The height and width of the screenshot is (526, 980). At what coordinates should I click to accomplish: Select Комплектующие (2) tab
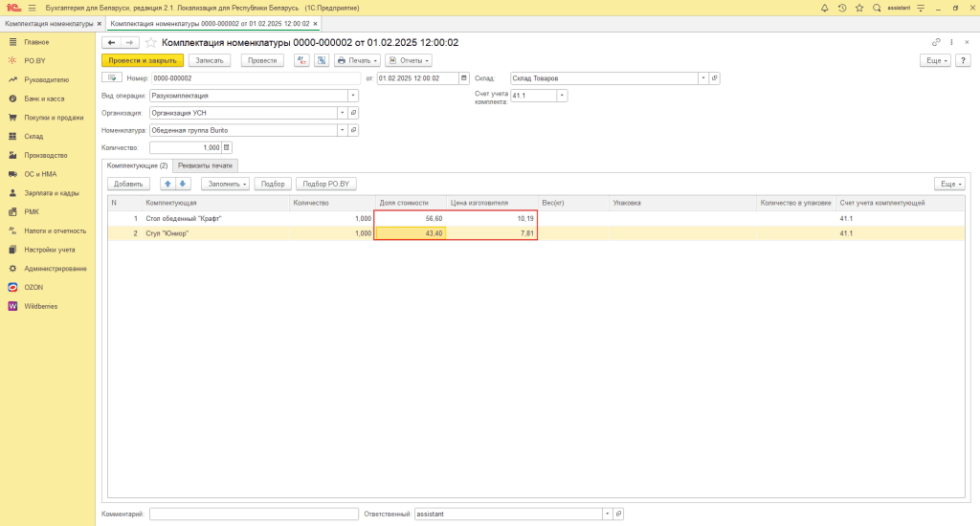[x=137, y=165]
